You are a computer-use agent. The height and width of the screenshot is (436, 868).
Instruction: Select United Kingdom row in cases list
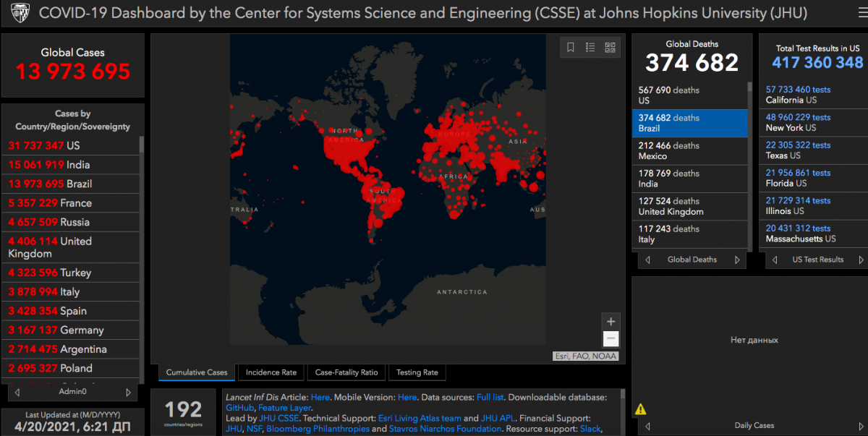click(x=70, y=247)
